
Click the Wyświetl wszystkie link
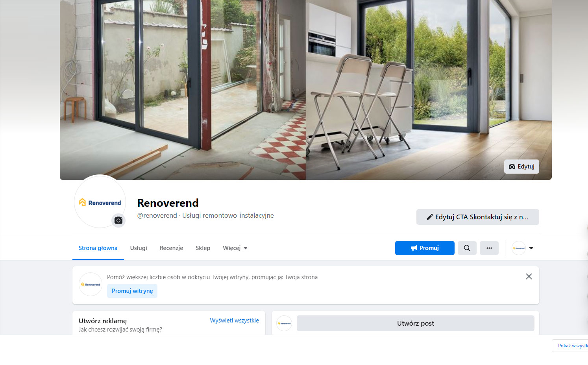[x=234, y=321]
